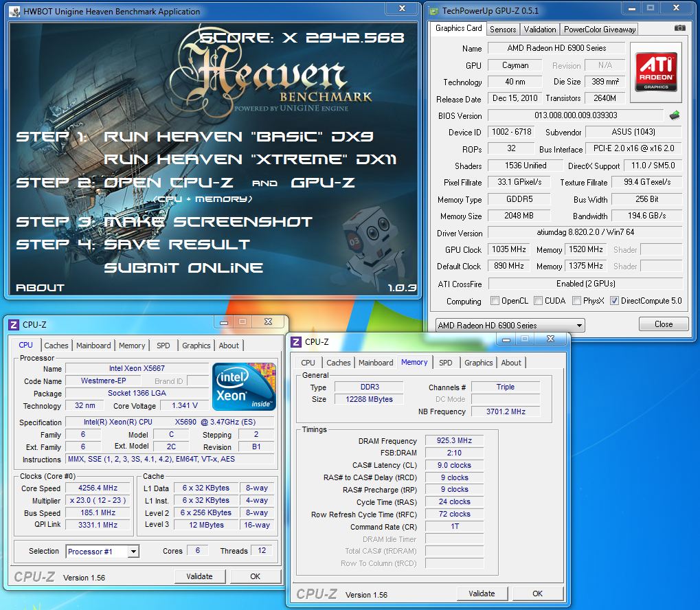Click Run Heaven "Basic" DX9
700x610 pixels.
(238, 137)
